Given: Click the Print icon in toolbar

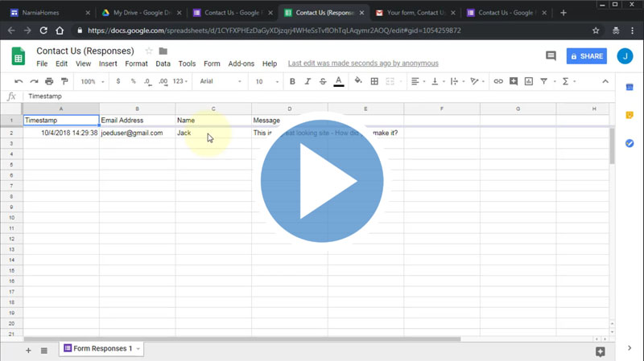Looking at the screenshot, I should 49,81.
